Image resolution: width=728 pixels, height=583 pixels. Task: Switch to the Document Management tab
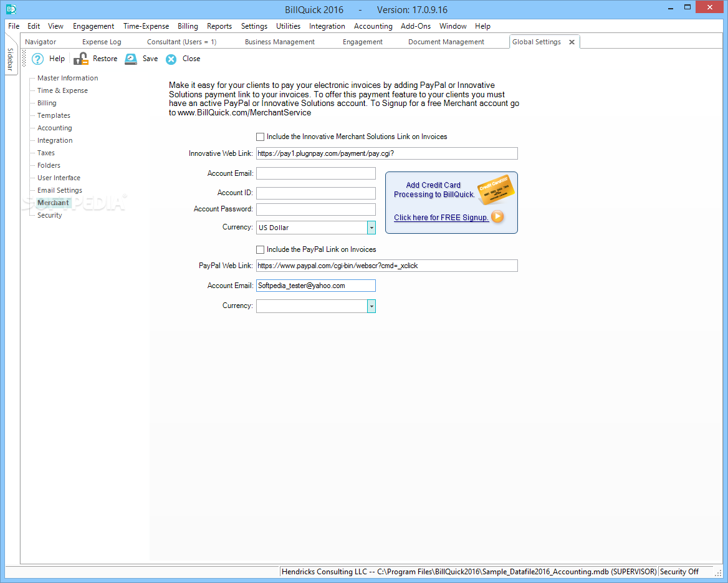(446, 42)
